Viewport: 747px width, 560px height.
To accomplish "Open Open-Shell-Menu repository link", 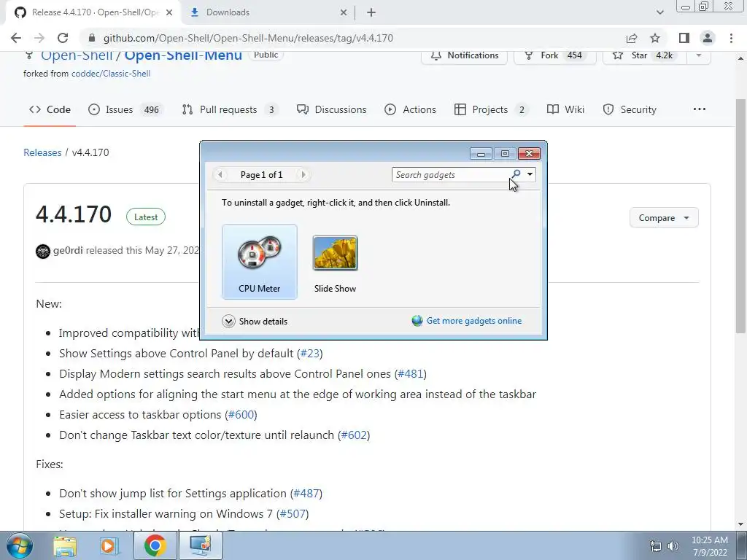I will click(183, 55).
